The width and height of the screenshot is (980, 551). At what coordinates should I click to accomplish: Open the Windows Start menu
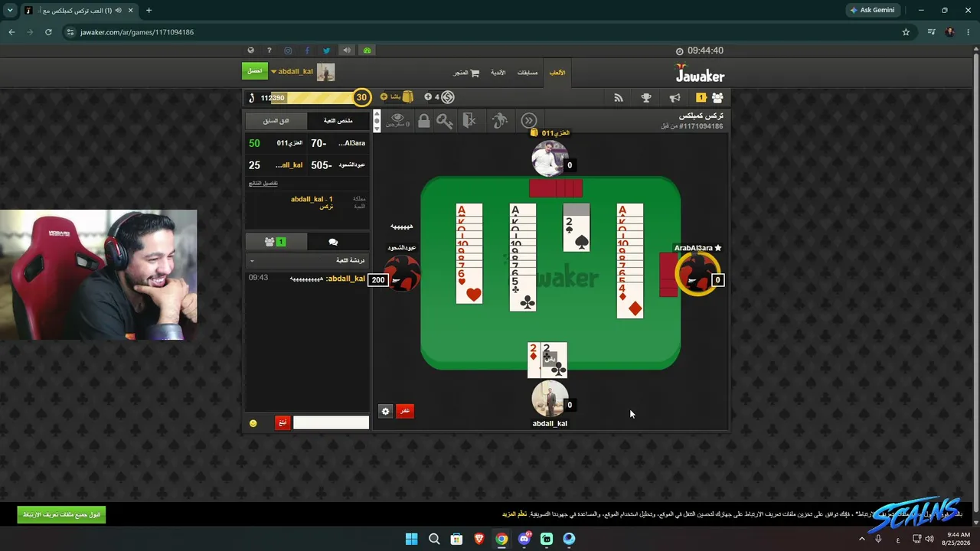411,539
